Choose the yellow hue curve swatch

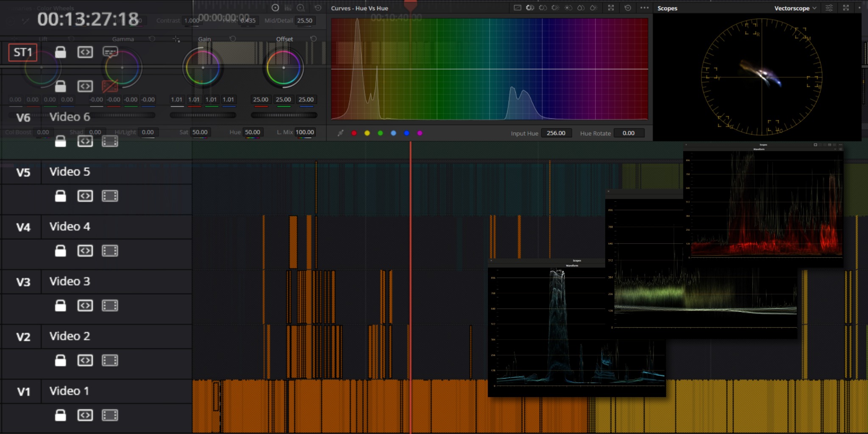367,133
